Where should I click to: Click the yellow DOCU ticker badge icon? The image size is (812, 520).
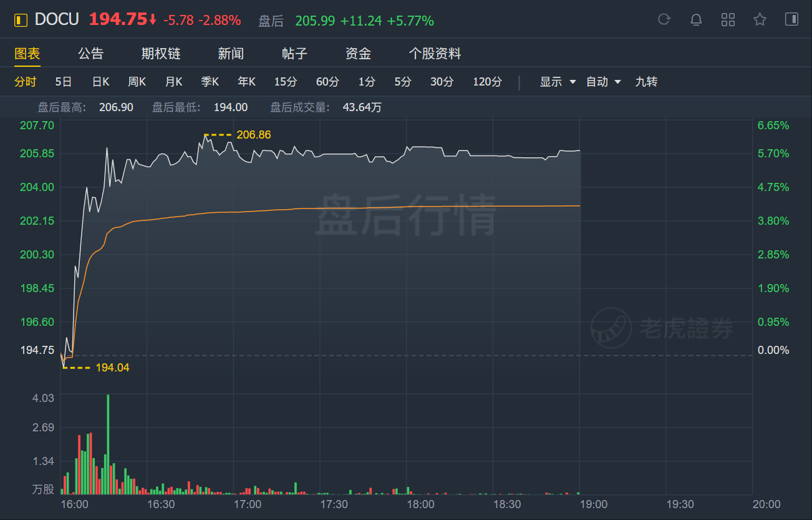[x=21, y=20]
